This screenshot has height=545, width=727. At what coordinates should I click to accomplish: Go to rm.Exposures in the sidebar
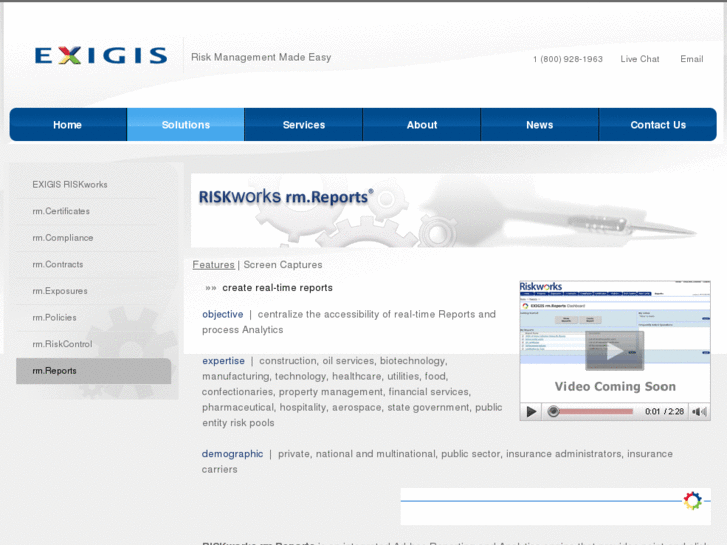60,291
